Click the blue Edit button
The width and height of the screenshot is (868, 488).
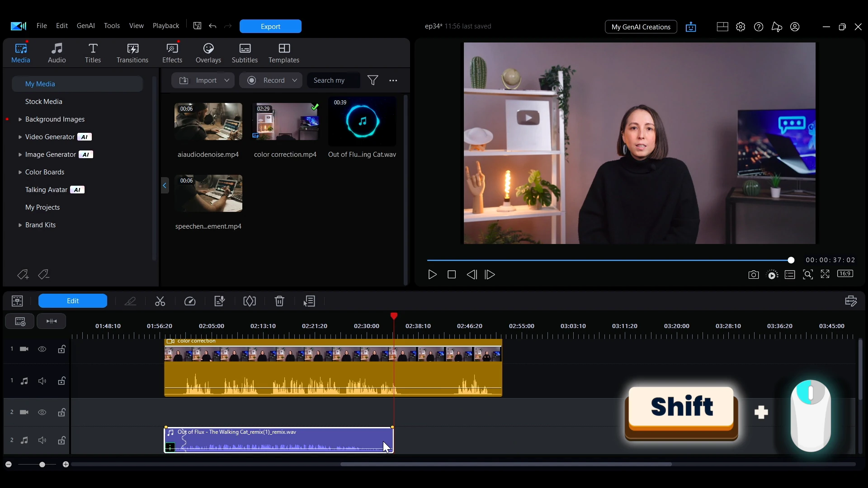click(x=73, y=301)
